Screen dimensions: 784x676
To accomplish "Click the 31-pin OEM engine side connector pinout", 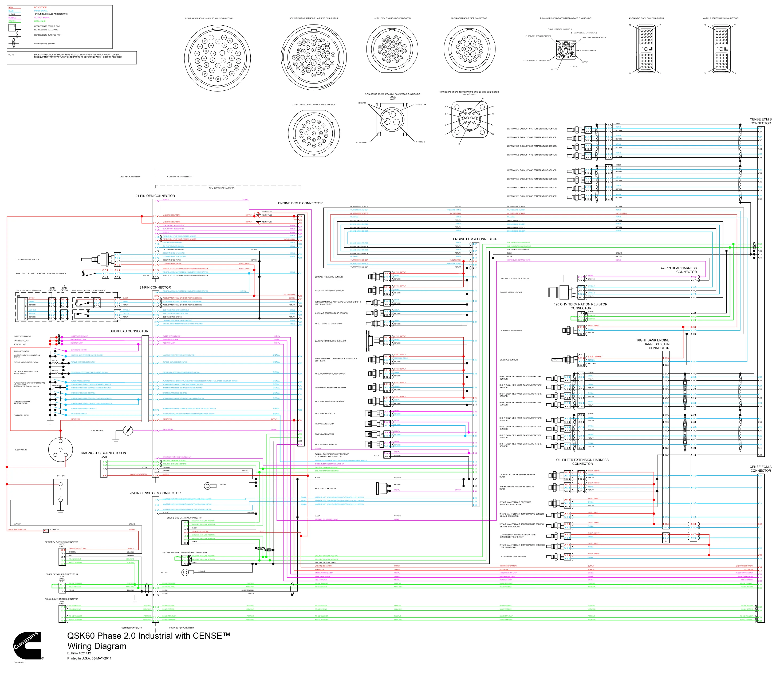I will [x=392, y=49].
